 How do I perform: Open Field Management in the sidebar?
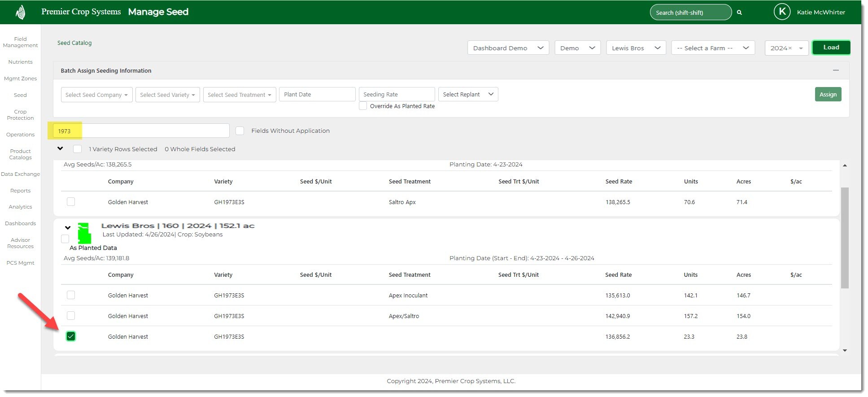(x=20, y=42)
